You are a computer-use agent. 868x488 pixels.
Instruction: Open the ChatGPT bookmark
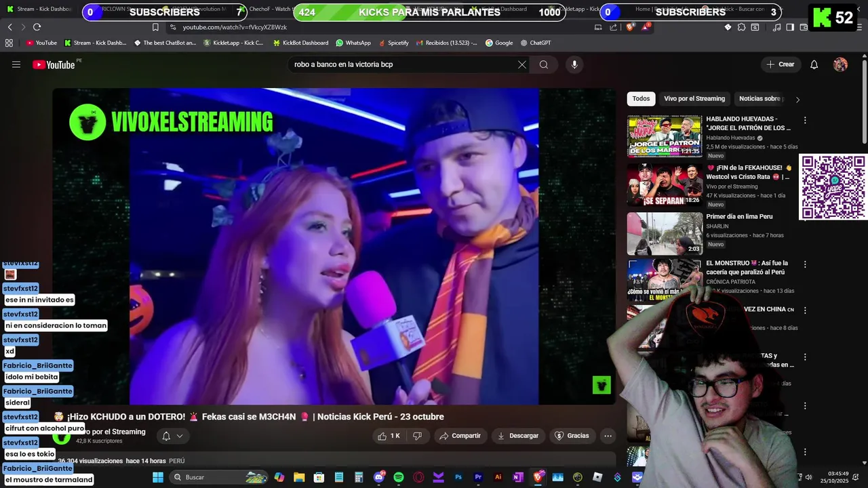pos(536,43)
